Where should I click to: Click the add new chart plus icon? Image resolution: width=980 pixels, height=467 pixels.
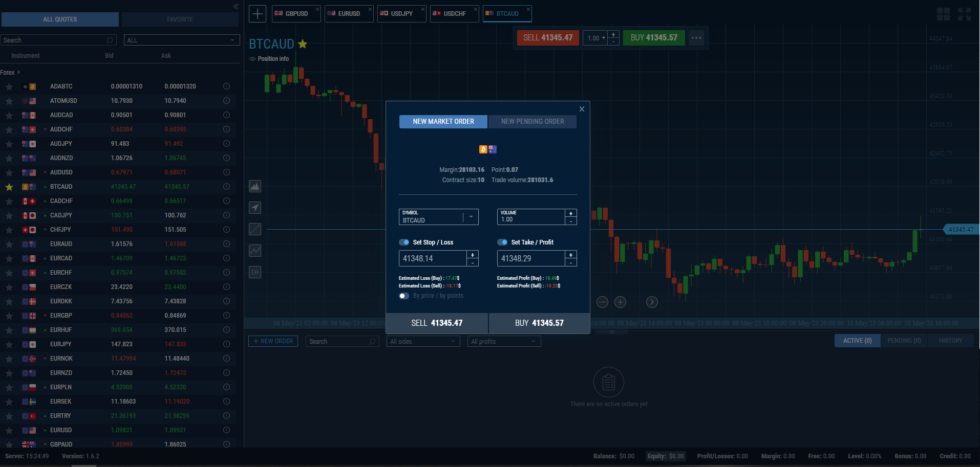258,14
